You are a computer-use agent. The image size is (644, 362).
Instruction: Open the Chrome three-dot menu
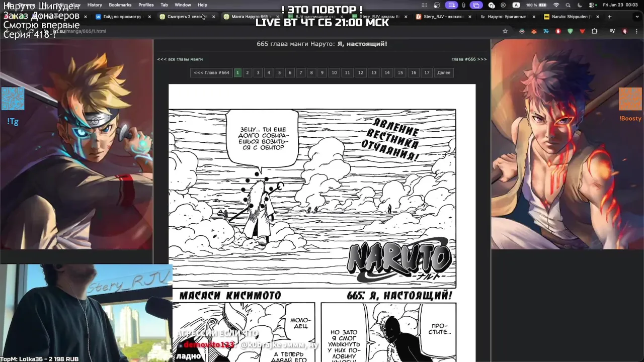click(x=636, y=31)
